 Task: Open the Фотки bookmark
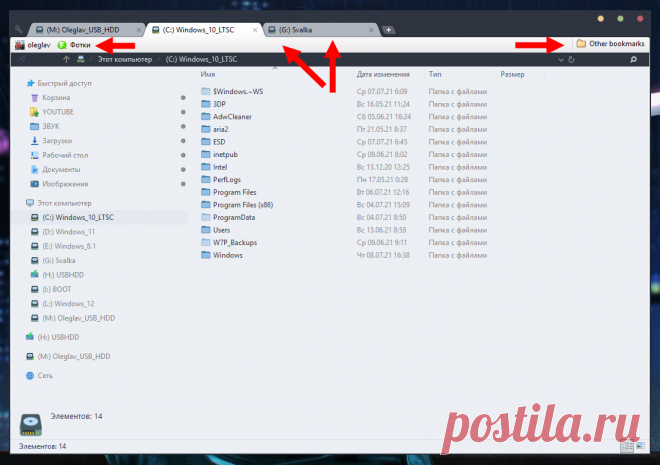click(x=74, y=45)
